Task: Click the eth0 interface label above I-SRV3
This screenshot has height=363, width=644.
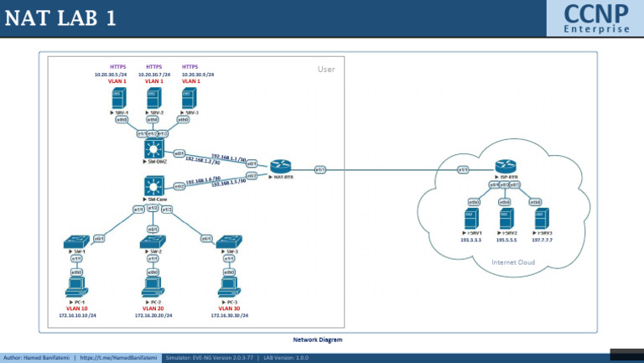Action: click(535, 202)
